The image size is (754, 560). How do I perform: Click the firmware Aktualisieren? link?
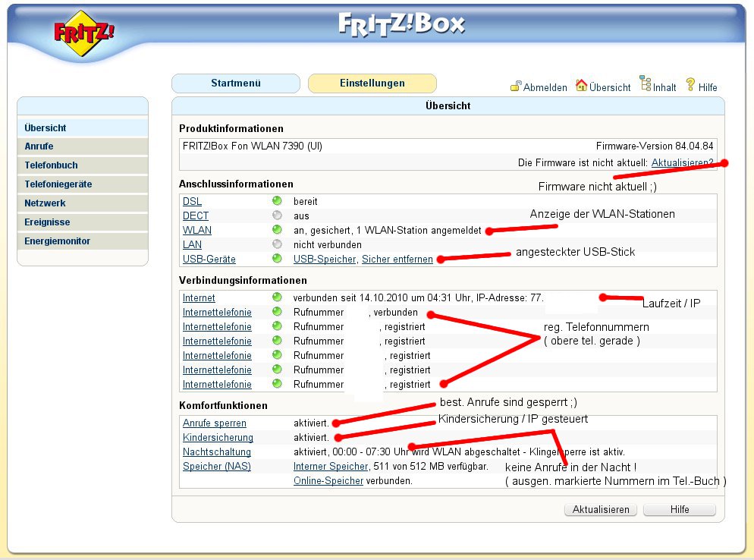coord(683,162)
